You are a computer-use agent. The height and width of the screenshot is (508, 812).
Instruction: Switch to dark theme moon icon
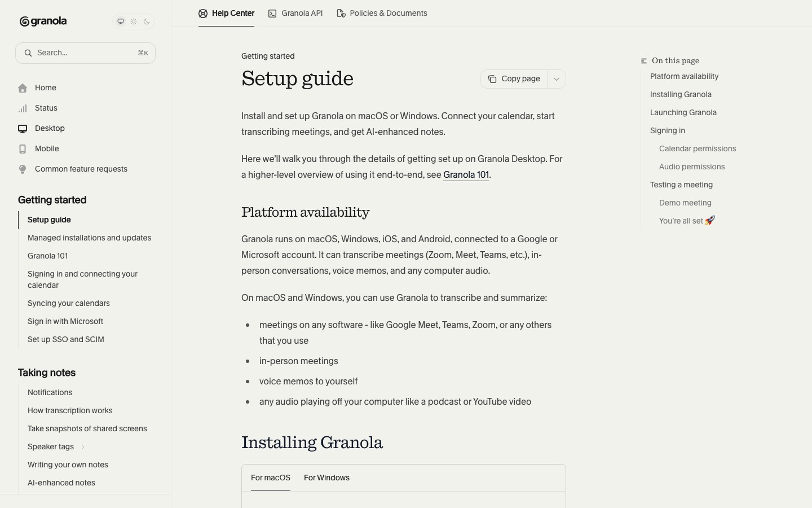pyautogui.click(x=147, y=21)
